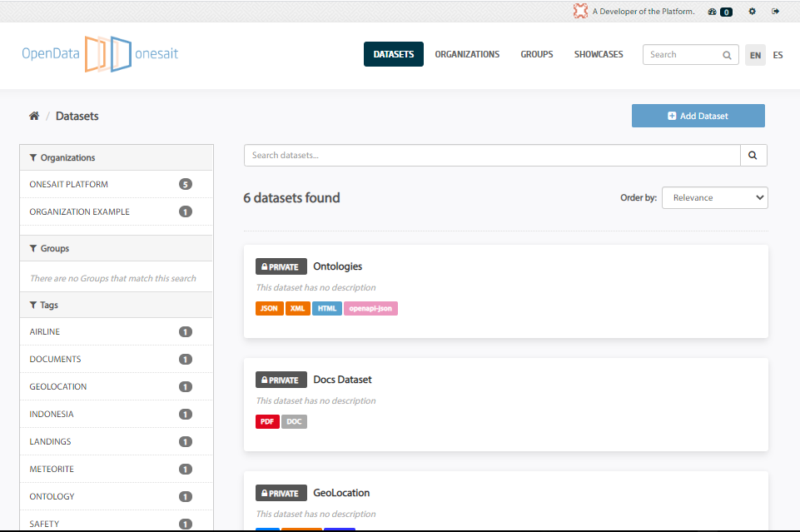Submit the dataset search magnifier button

(753, 155)
